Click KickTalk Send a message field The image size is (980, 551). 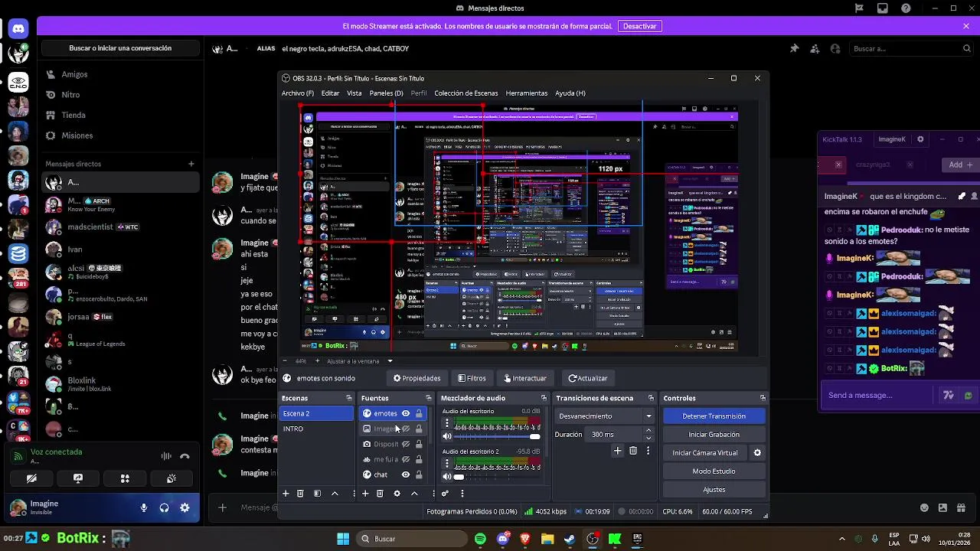point(879,395)
